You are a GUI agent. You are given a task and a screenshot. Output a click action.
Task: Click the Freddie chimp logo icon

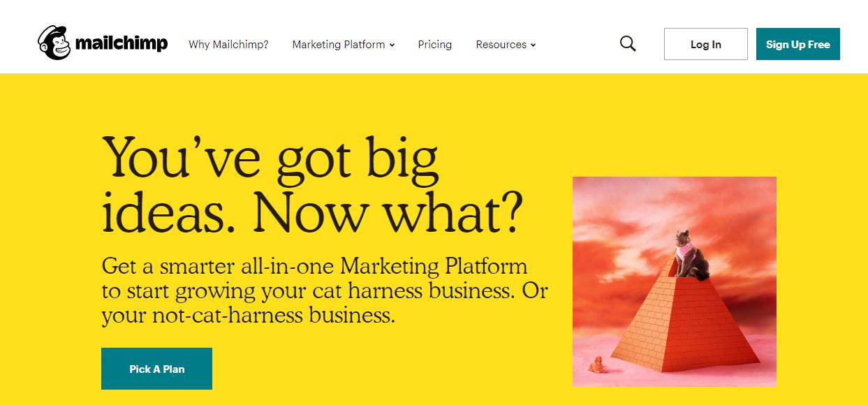54,43
